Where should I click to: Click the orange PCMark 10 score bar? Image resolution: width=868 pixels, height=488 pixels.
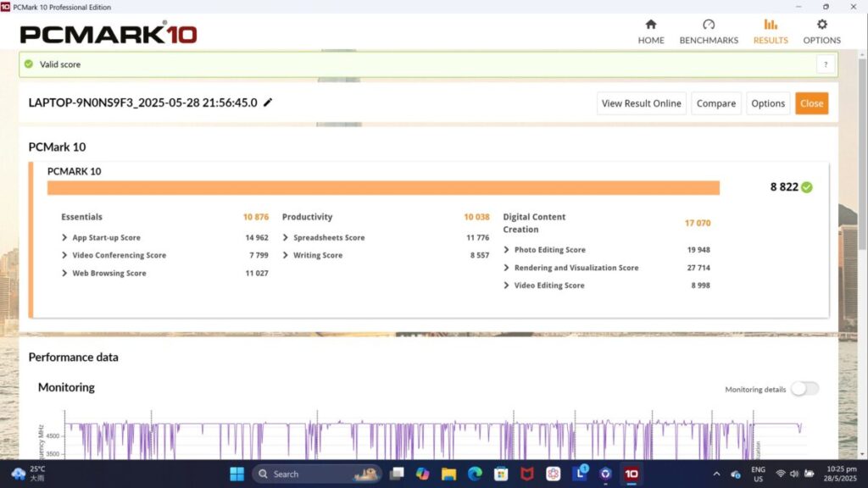[383, 187]
